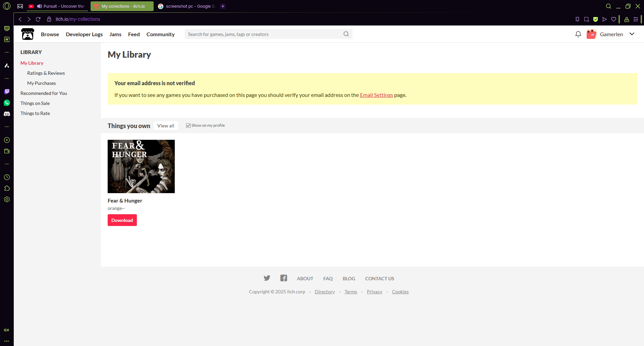This screenshot has height=346, width=644.
Task: Click the GX label near sidebar bottom
Action: coord(6,330)
